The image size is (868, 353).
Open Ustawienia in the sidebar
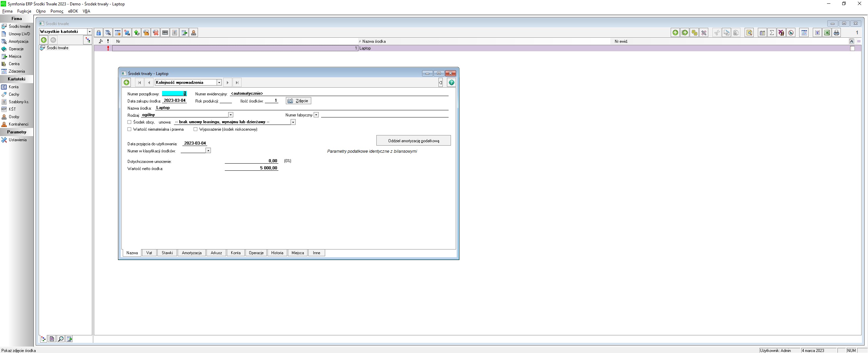coord(17,140)
